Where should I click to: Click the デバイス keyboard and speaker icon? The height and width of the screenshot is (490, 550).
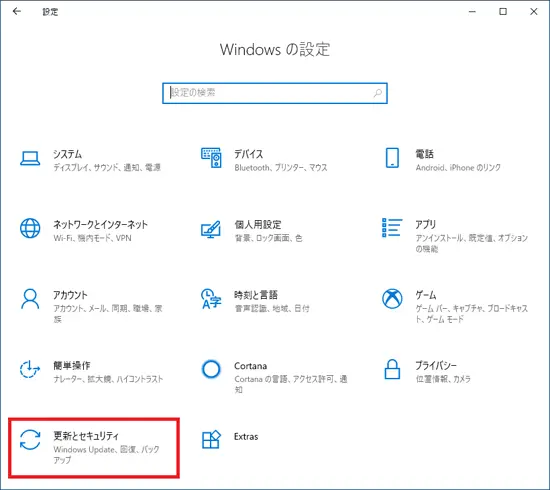coord(211,158)
